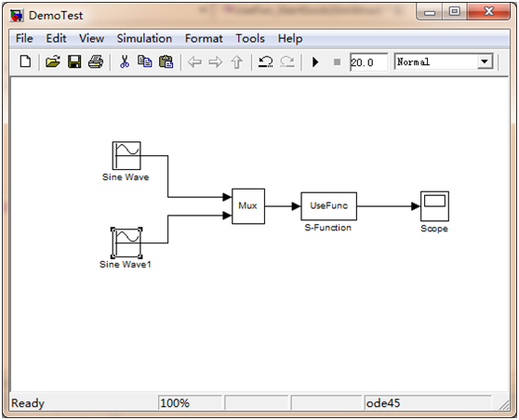Paste with clipboard icon
Image resolution: width=519 pixels, height=420 pixels.
(x=166, y=62)
